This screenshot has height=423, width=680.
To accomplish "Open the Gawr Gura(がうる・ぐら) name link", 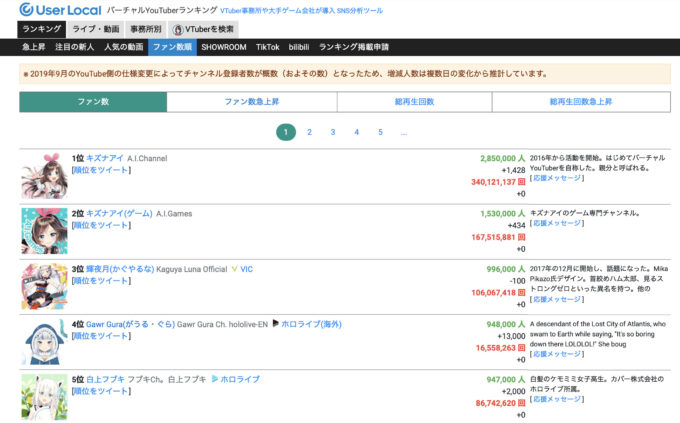I will pos(131,324).
